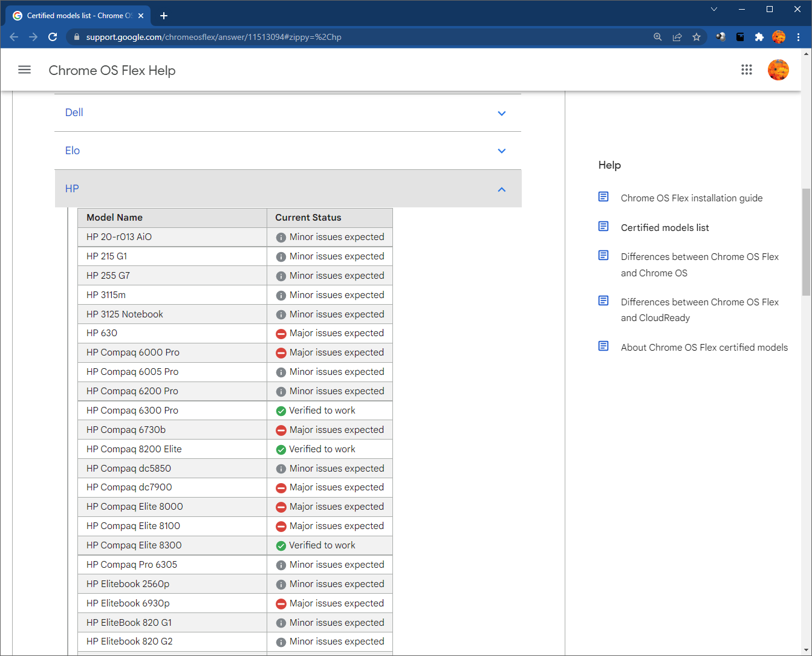
Task: Select the HP Compaq Pro 6305 cell
Action: click(172, 565)
